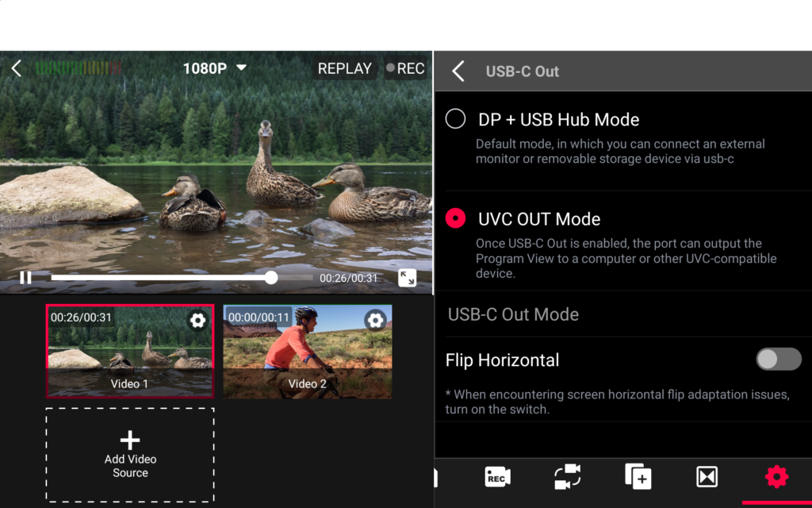Click the REPLAY button
This screenshot has width=812, height=508.
coord(344,68)
